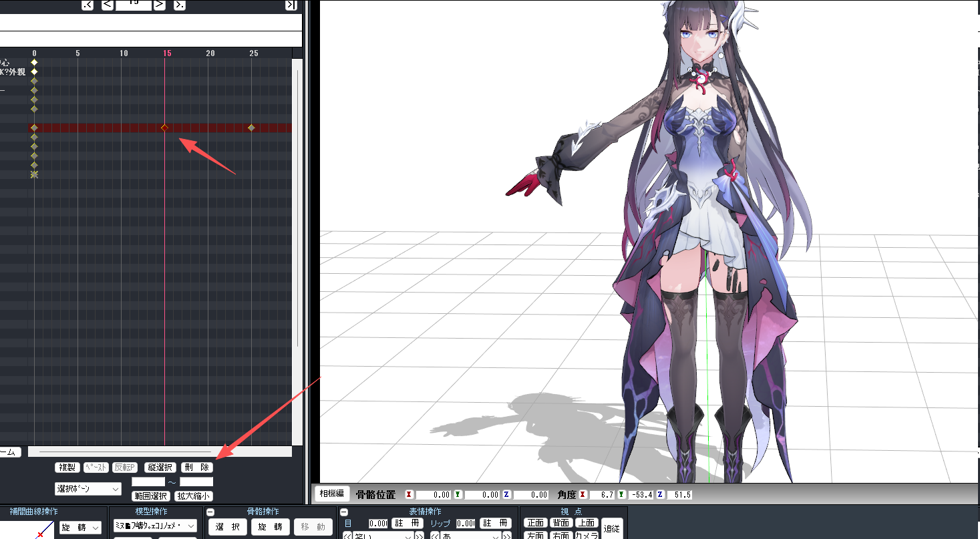Collapse the 表情操作 panel with minus icon
The height and width of the screenshot is (539, 980).
coord(344,512)
